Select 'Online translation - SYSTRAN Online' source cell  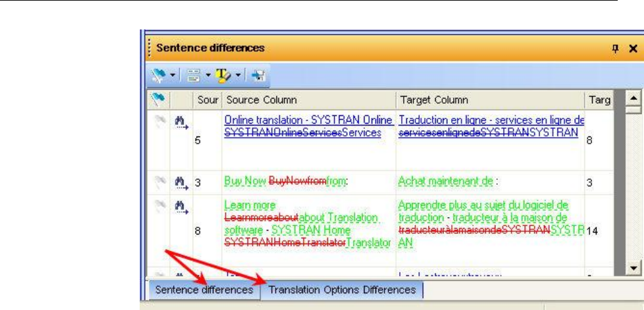[x=308, y=140]
